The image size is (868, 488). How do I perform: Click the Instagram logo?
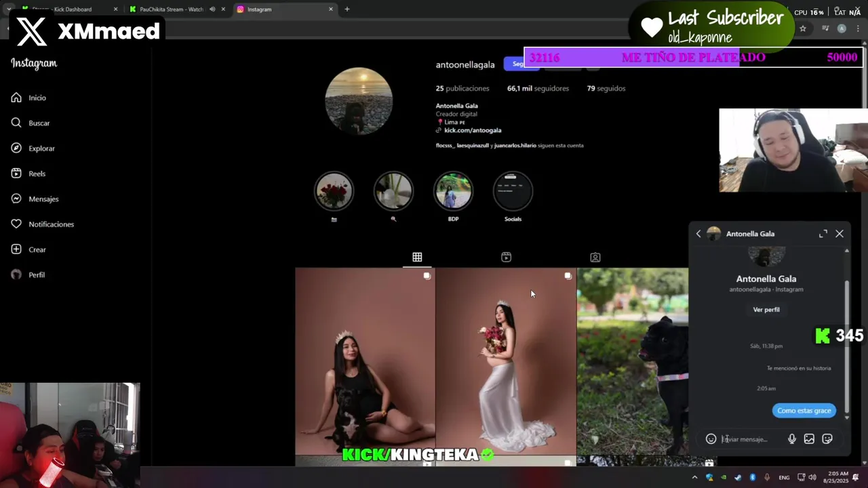34,63
